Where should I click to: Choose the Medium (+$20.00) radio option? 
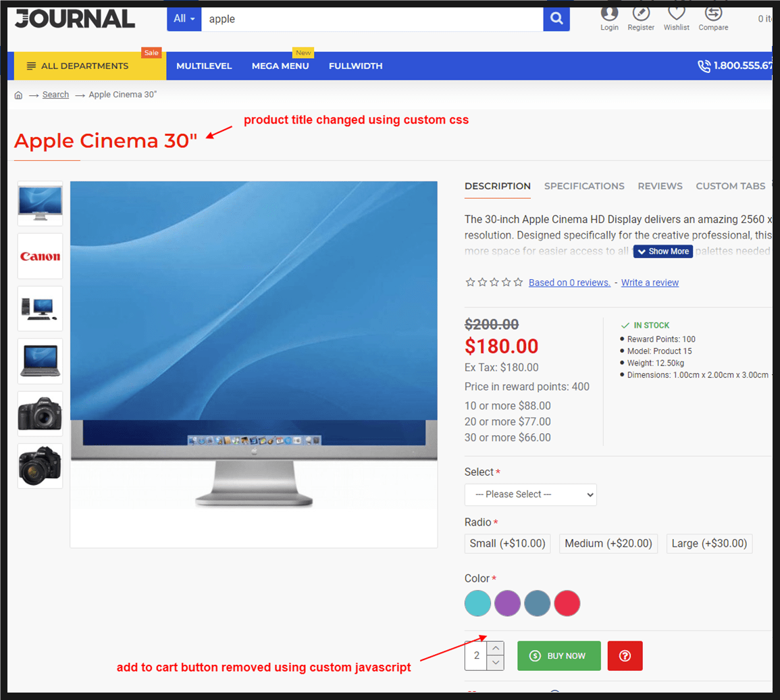pos(608,543)
